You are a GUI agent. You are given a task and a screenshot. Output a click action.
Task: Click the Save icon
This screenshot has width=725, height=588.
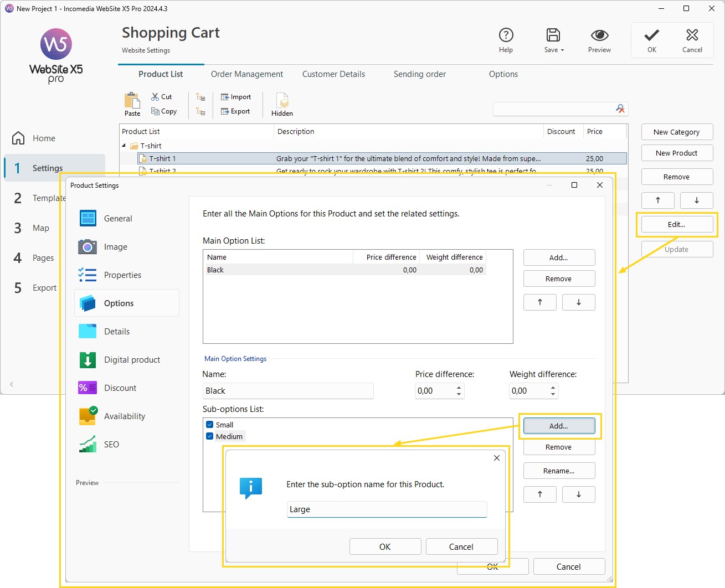(x=553, y=35)
